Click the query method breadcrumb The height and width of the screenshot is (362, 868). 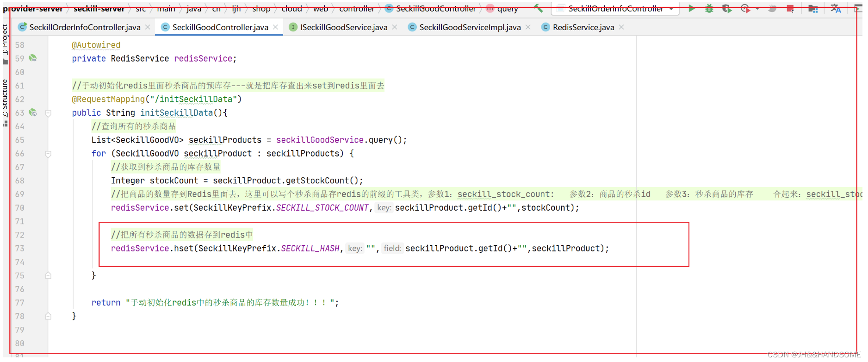tap(502, 8)
